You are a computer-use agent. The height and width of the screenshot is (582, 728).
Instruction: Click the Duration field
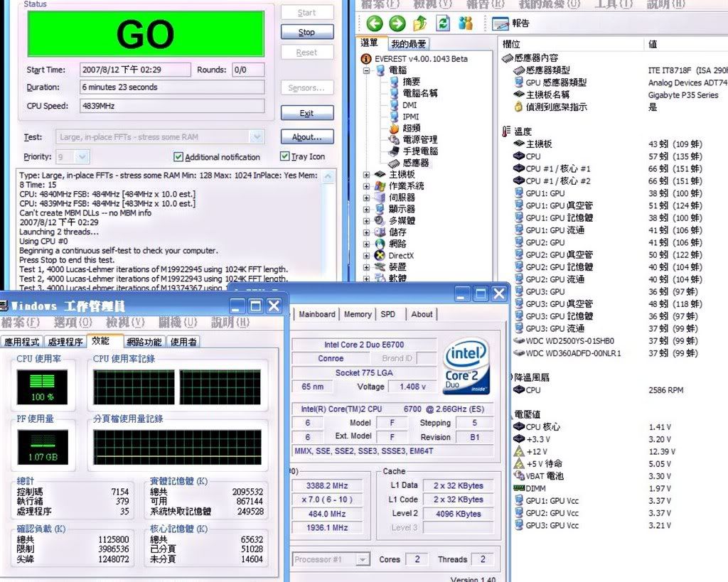pos(172,87)
